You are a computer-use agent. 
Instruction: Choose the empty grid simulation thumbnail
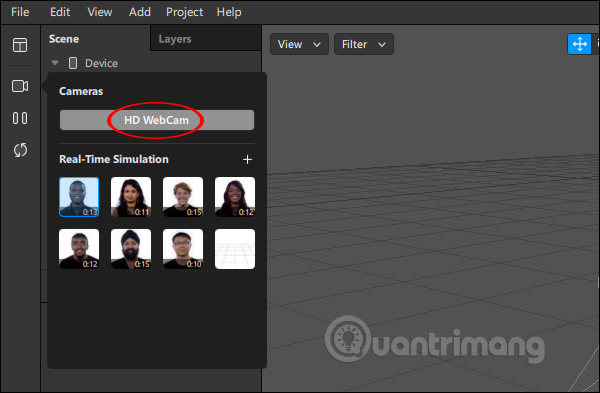coord(235,249)
